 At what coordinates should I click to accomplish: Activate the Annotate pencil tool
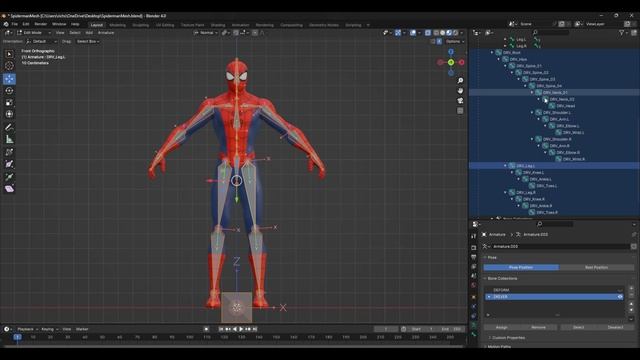pos(9,127)
